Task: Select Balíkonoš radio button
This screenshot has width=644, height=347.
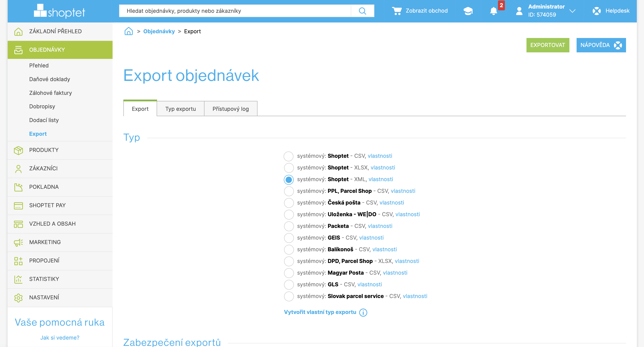Action: [289, 249]
